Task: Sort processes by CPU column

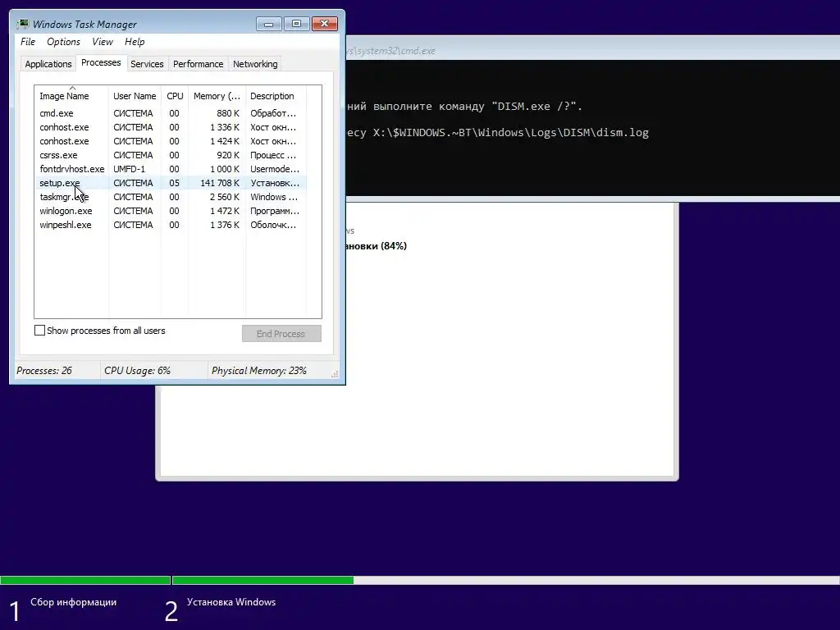Action: point(175,96)
